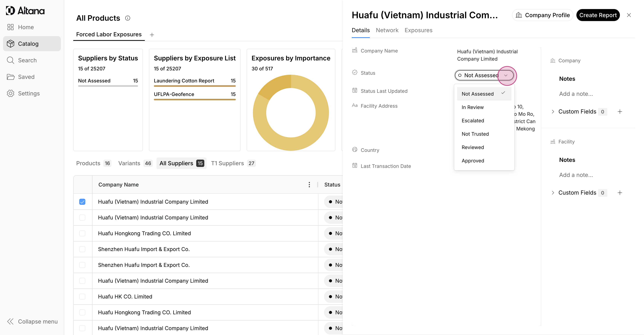This screenshot has height=335, width=644.
Task: Open the Saved folder icon
Action: click(x=11, y=77)
